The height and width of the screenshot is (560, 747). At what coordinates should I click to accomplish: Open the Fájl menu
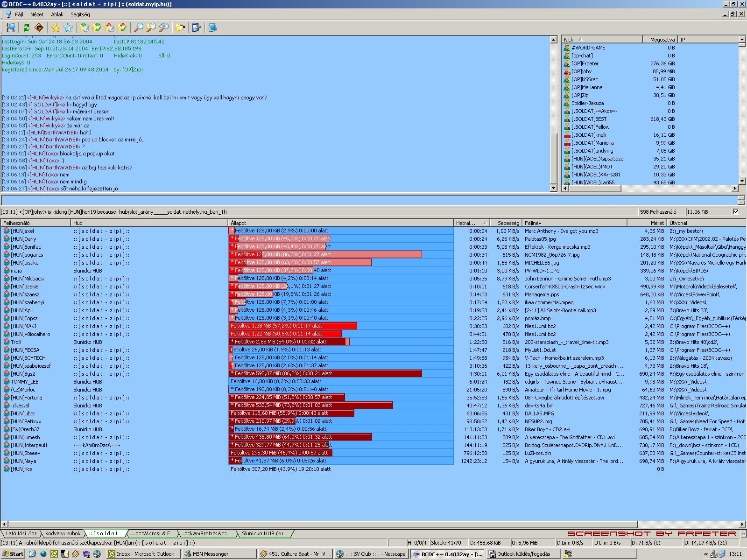19,14
